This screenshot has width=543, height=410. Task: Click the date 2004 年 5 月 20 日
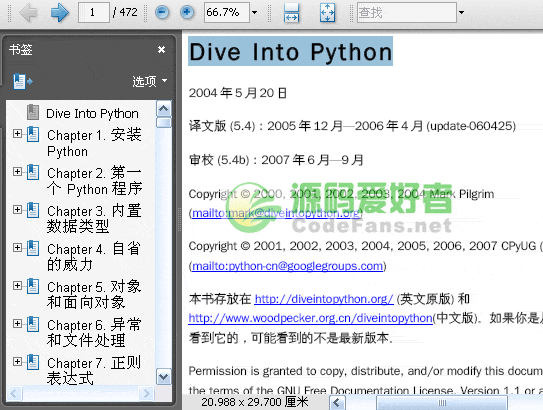tap(238, 93)
